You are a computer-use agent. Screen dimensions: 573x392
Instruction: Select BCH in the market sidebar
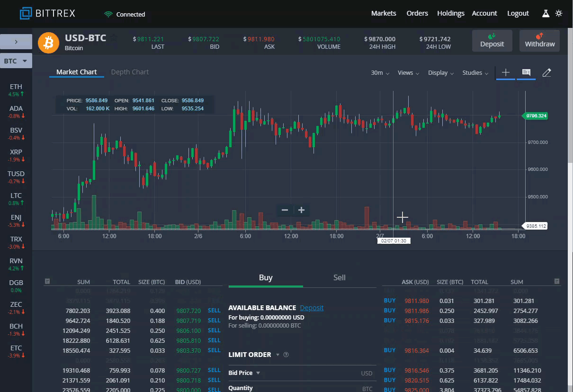pos(16,330)
